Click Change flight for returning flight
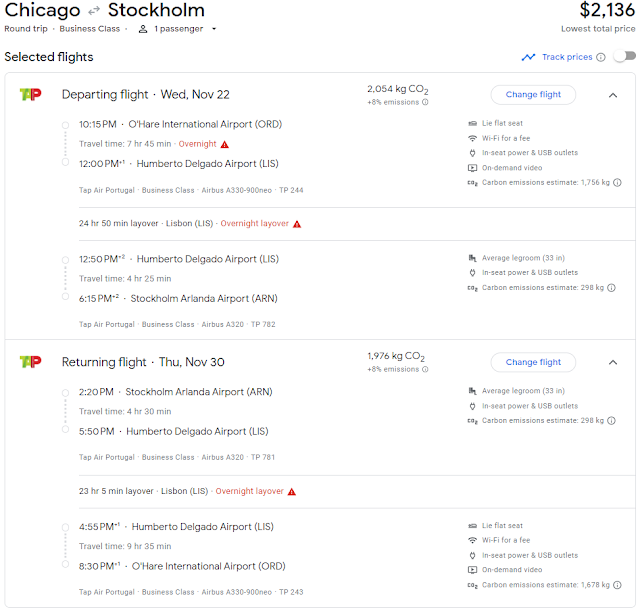The image size is (640, 613). (x=533, y=362)
